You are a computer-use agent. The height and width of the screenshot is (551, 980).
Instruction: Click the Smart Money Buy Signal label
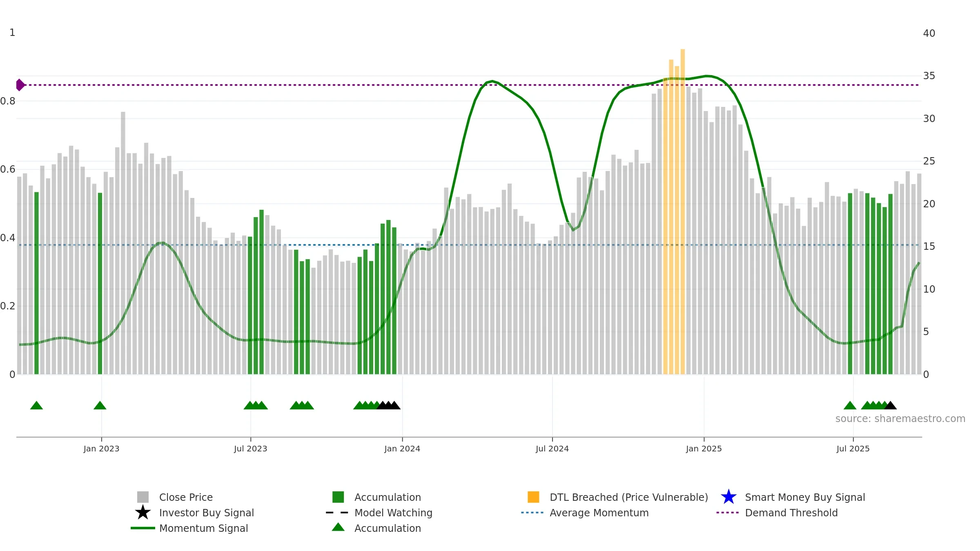coord(805,497)
